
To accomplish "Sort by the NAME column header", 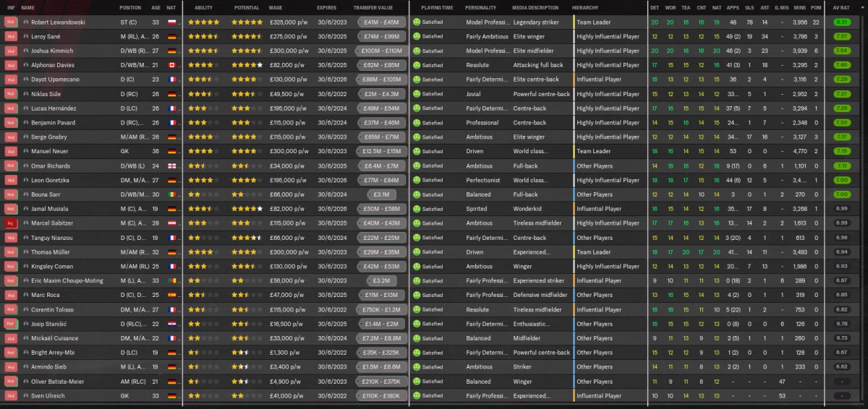I will [x=27, y=7].
